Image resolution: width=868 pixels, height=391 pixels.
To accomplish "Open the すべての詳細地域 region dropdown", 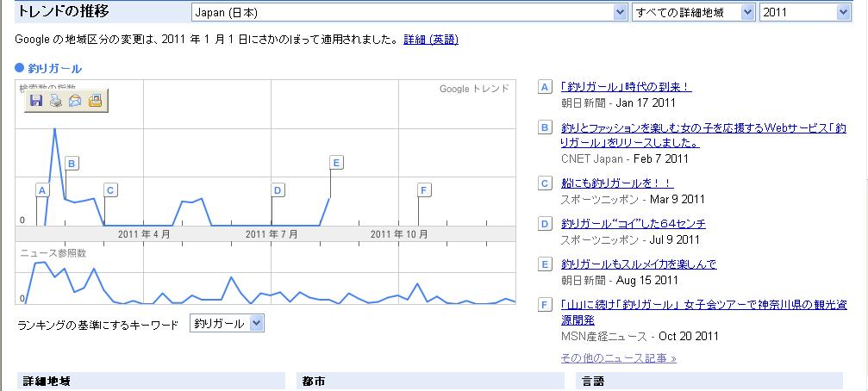I will (x=694, y=13).
